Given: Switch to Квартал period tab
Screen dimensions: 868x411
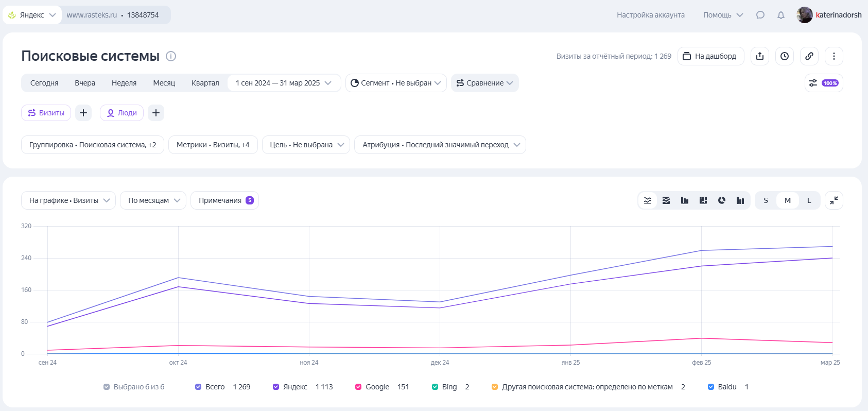Looking at the screenshot, I should (x=205, y=83).
